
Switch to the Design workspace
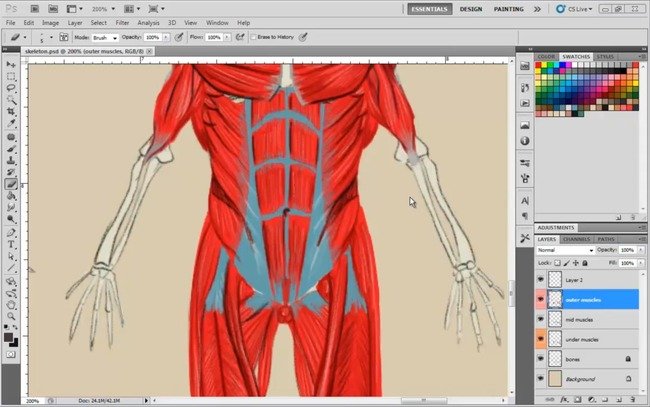click(x=471, y=9)
